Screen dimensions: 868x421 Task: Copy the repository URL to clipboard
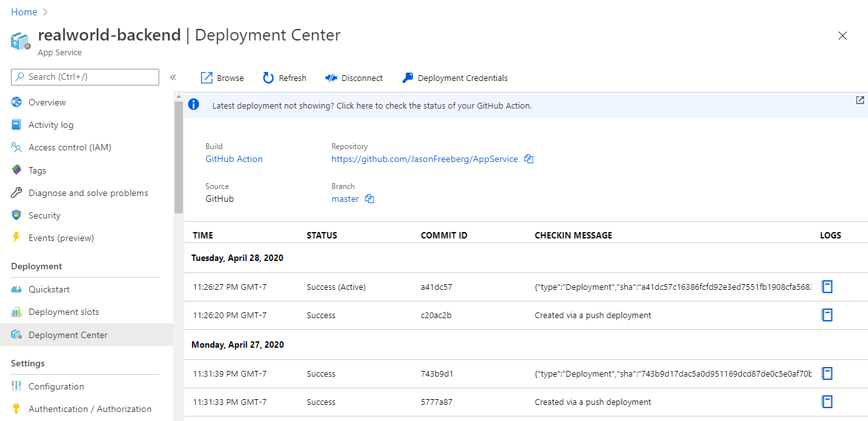click(x=528, y=159)
